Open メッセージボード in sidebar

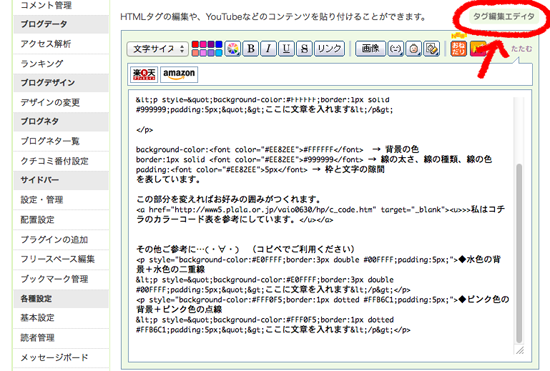pyautogui.click(x=61, y=357)
